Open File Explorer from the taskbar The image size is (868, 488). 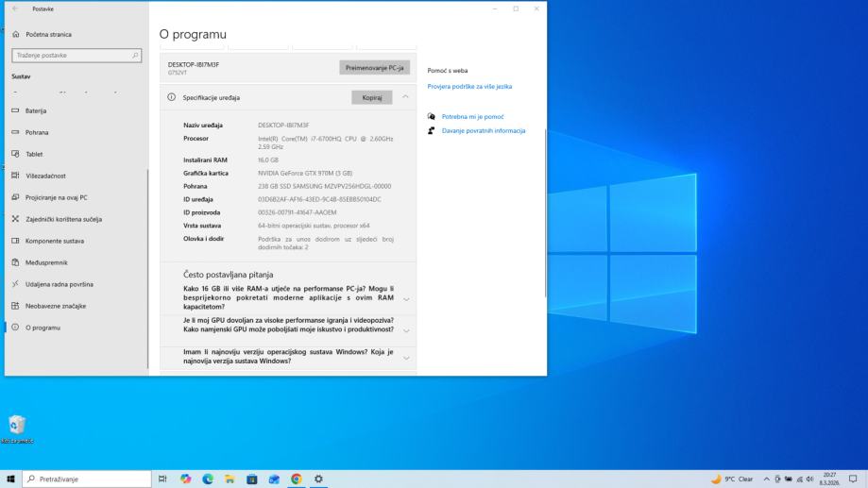coord(230,479)
